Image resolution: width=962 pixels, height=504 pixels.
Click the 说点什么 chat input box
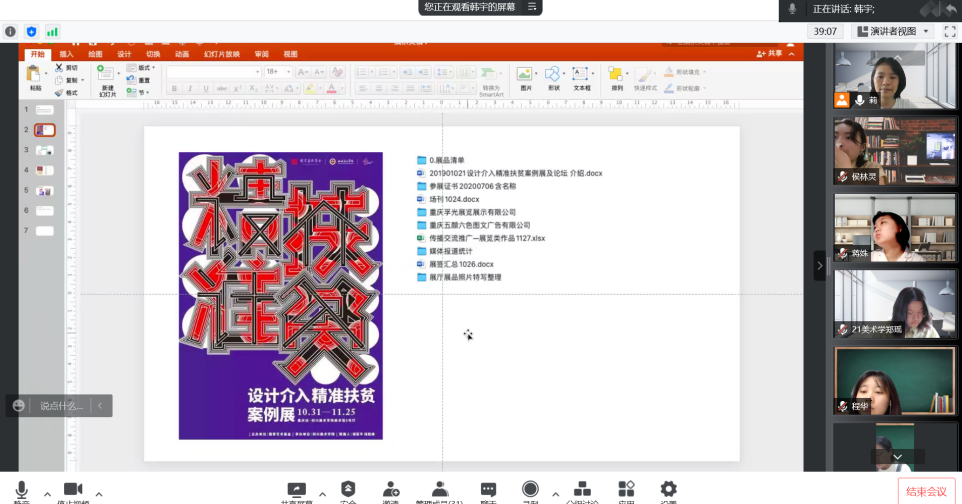click(62, 406)
